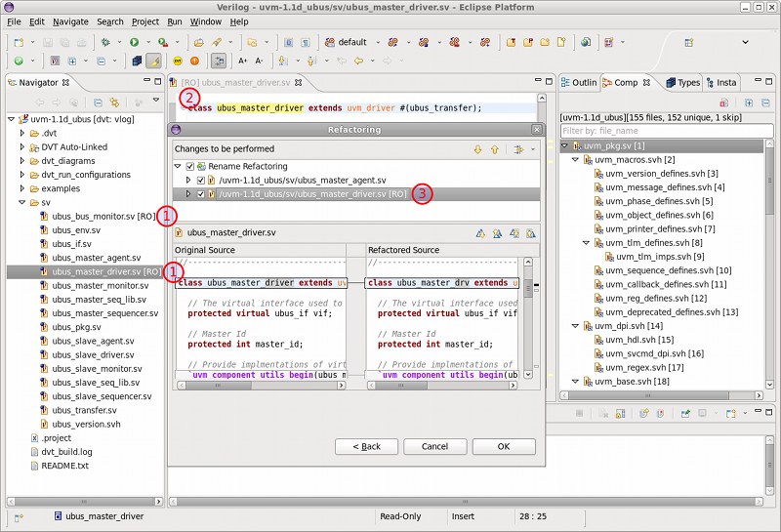The image size is (781, 532).
Task: Click the previous change up-arrow in Refactoring
Action: click(x=494, y=149)
